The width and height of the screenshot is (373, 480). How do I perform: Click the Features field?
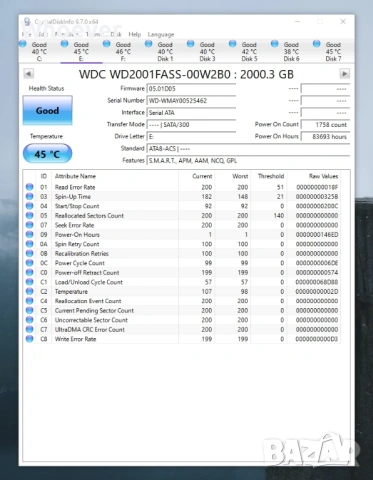click(x=248, y=161)
